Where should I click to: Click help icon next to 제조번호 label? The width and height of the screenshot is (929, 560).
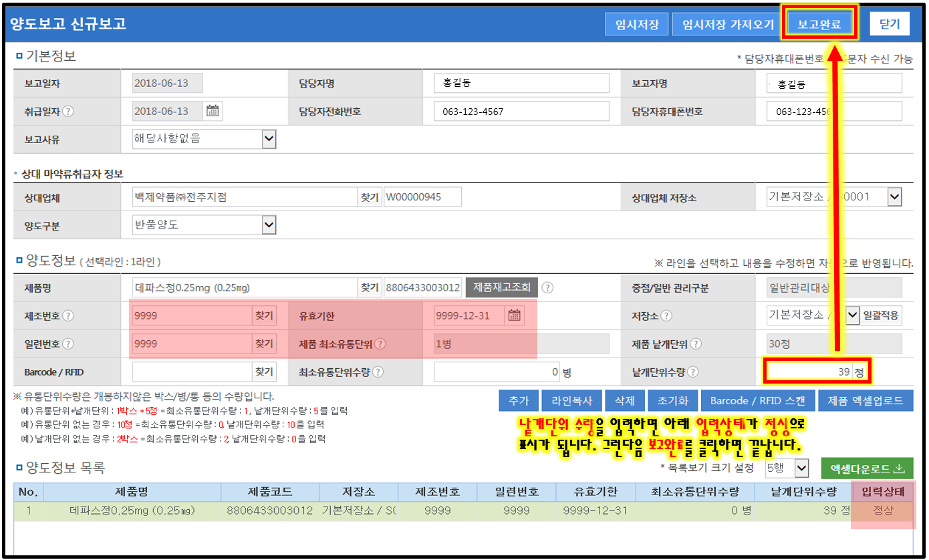coord(68,316)
